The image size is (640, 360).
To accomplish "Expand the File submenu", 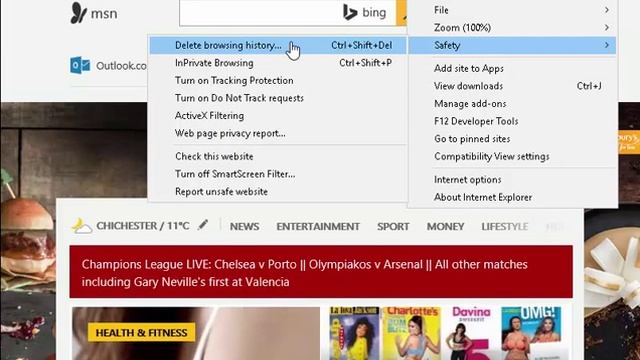I will (x=512, y=10).
